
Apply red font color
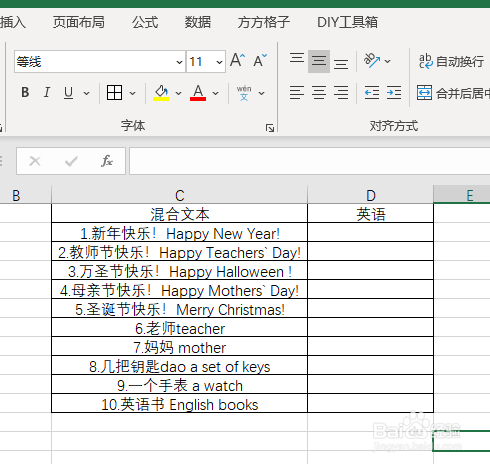pos(198,92)
